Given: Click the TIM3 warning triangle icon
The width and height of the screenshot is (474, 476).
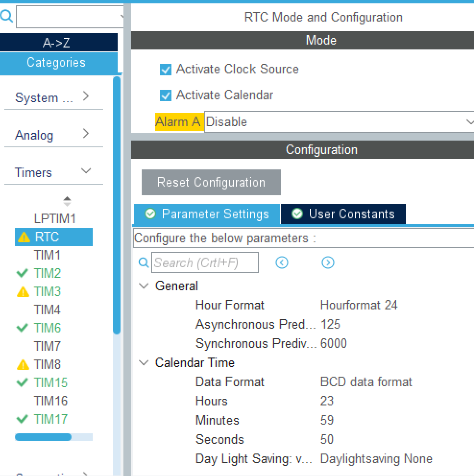Looking at the screenshot, I should point(23,292).
